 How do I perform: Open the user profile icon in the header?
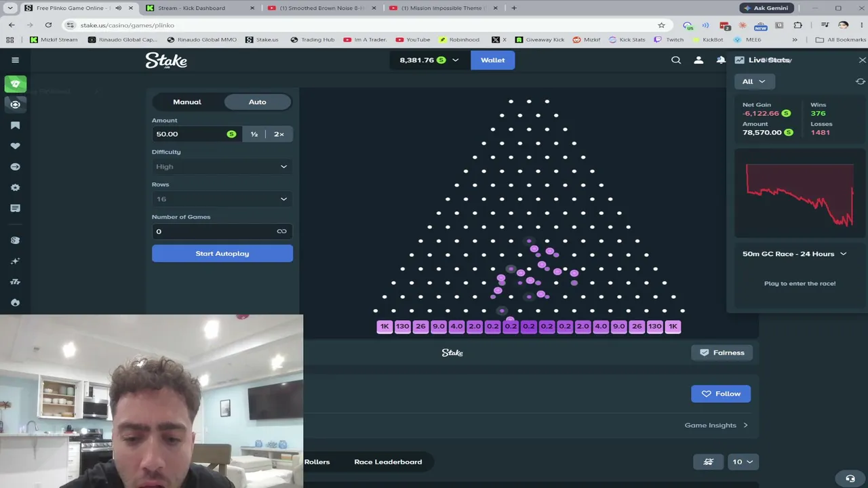click(x=698, y=60)
